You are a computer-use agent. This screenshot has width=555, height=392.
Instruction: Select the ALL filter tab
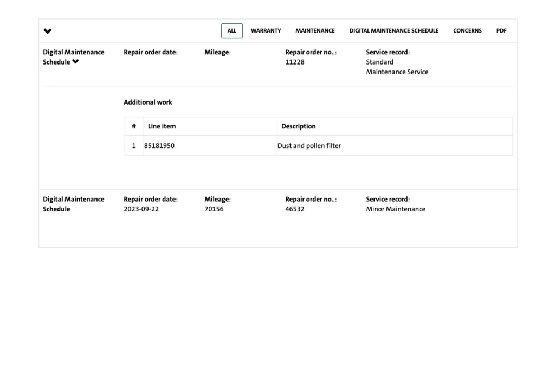(231, 31)
